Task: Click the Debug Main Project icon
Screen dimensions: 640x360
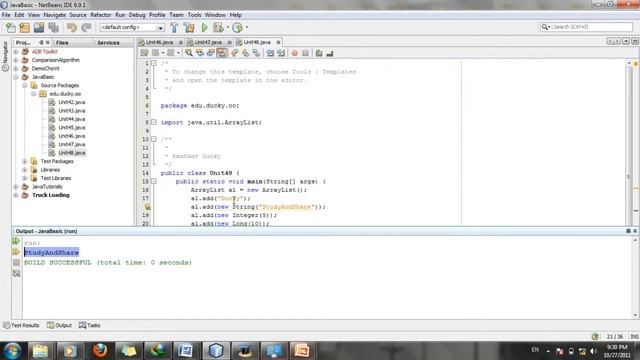Action: point(218,28)
